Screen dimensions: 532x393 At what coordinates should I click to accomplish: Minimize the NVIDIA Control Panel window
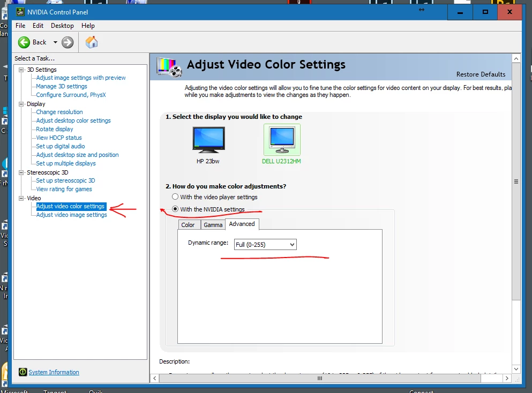460,12
